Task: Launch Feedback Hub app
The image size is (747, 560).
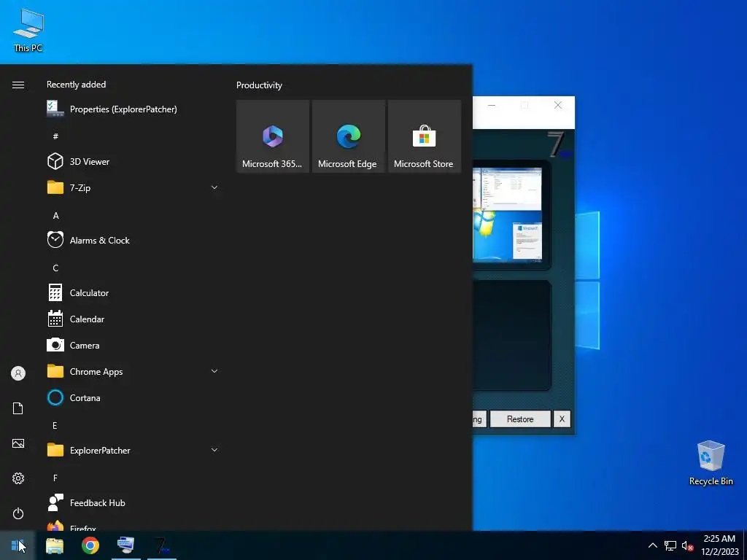Action: pos(133,502)
